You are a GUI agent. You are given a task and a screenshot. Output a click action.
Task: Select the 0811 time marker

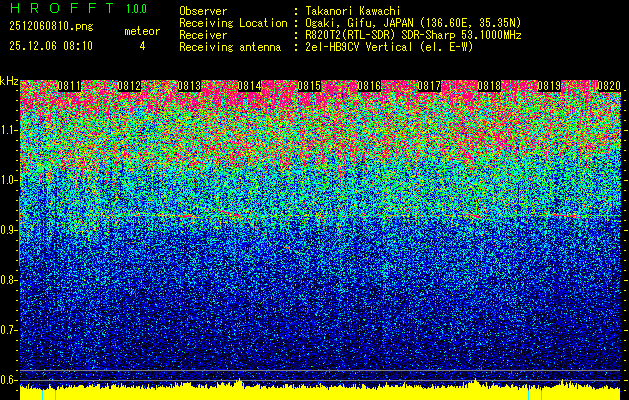click(69, 86)
